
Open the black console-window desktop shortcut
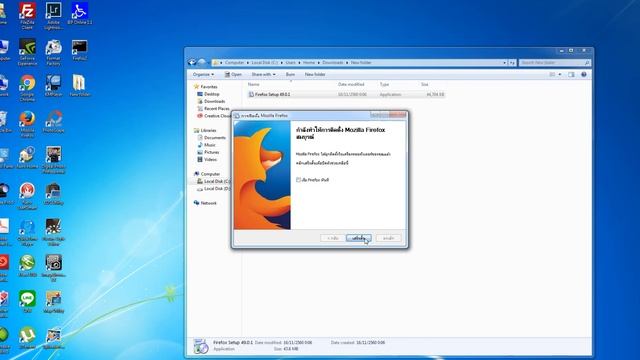tap(80, 50)
